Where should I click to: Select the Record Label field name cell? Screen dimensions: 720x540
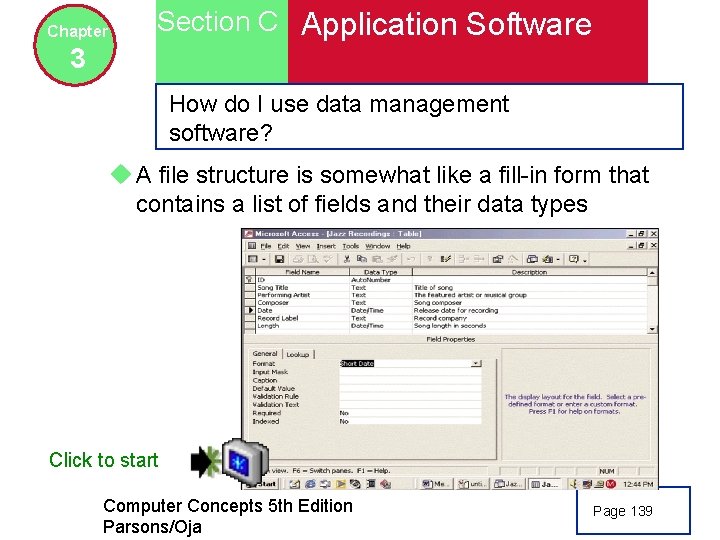point(302,318)
